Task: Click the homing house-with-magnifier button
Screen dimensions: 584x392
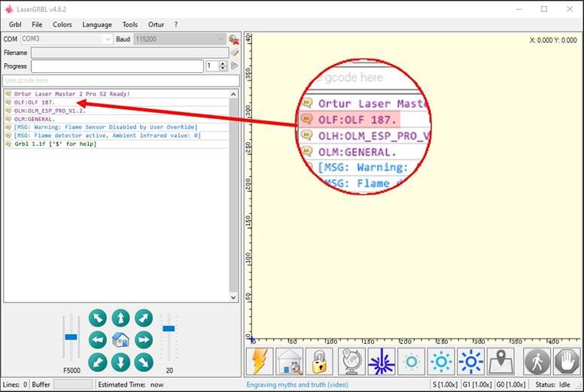Action: (290, 362)
